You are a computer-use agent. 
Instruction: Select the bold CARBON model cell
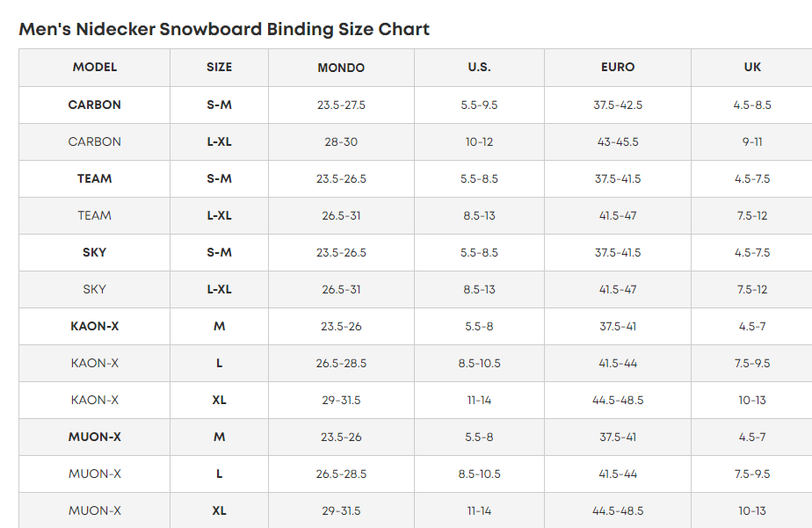click(x=95, y=105)
